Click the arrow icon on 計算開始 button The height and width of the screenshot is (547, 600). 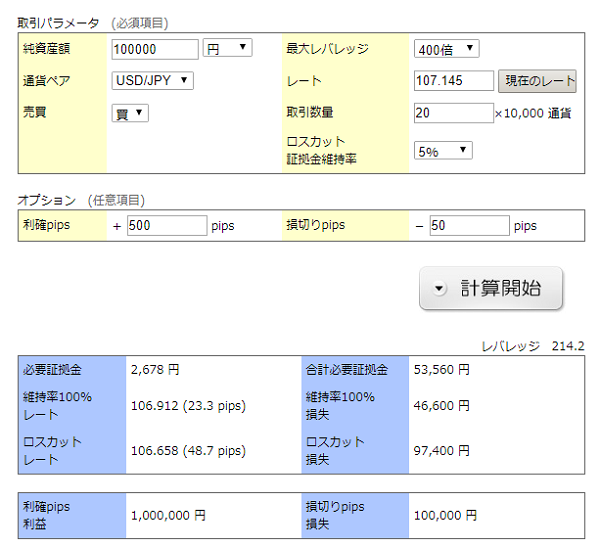coord(439,288)
